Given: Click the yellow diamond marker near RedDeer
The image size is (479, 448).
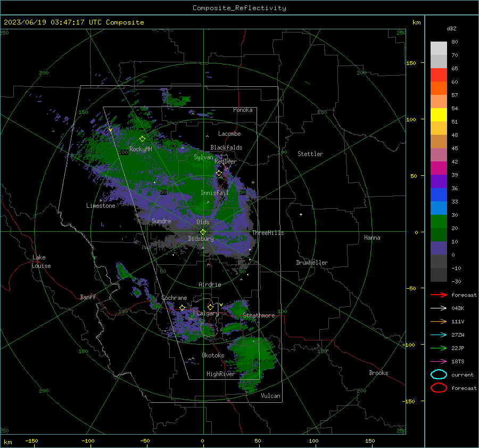Looking at the screenshot, I should click(x=219, y=173).
